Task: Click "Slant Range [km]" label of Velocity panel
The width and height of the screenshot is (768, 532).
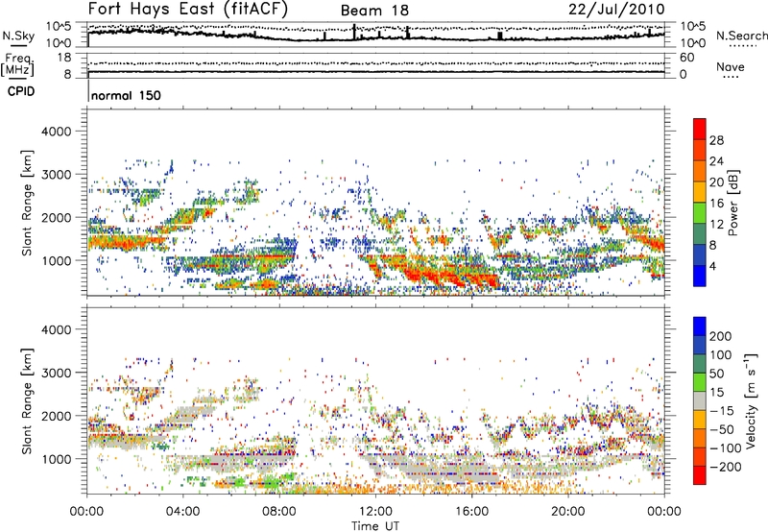Action: pos(28,401)
